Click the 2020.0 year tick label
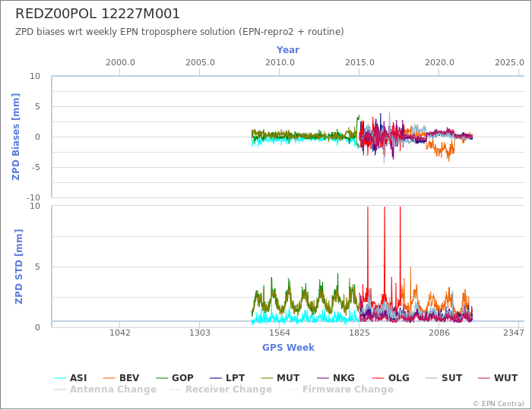 coord(439,63)
